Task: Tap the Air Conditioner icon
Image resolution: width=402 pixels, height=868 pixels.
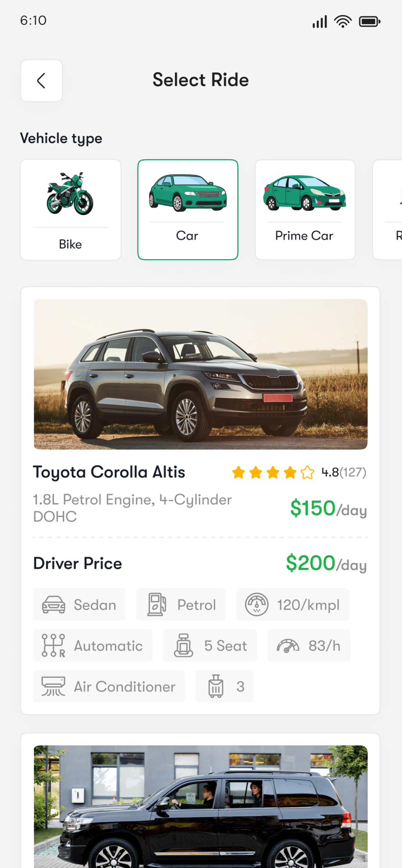Action: (53, 686)
